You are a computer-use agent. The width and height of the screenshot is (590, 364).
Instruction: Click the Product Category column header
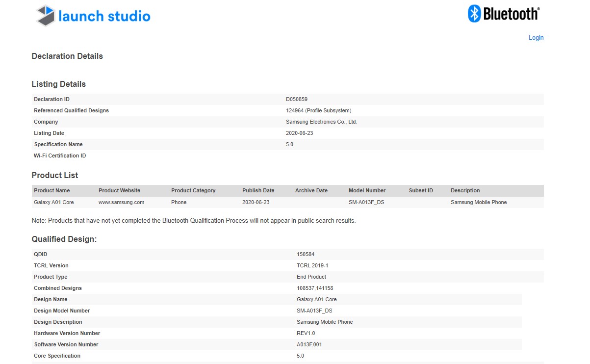coord(193,191)
